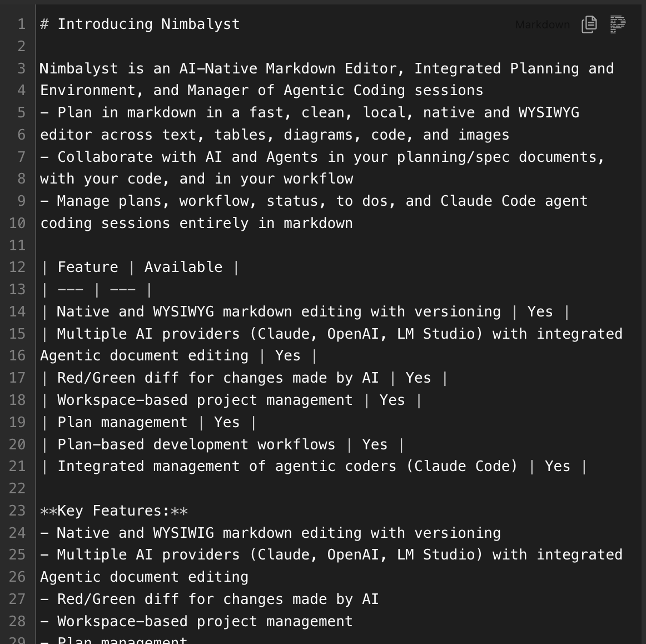Click the empty line 22
Viewport: 646px width, 644px height.
click(x=111, y=488)
